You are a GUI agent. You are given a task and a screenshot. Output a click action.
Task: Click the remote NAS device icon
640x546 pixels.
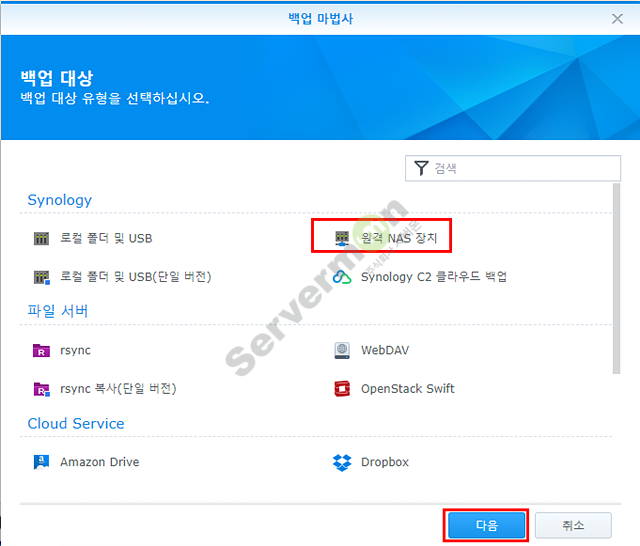coord(342,238)
